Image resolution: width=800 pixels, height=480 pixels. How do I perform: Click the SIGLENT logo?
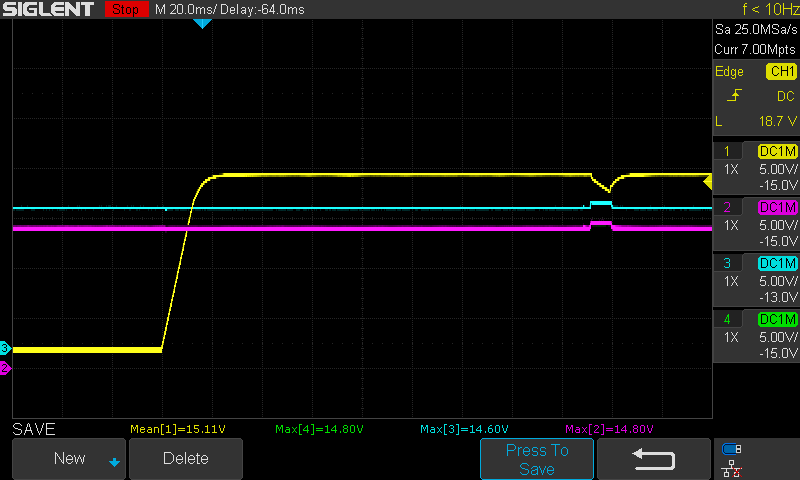pos(48,9)
